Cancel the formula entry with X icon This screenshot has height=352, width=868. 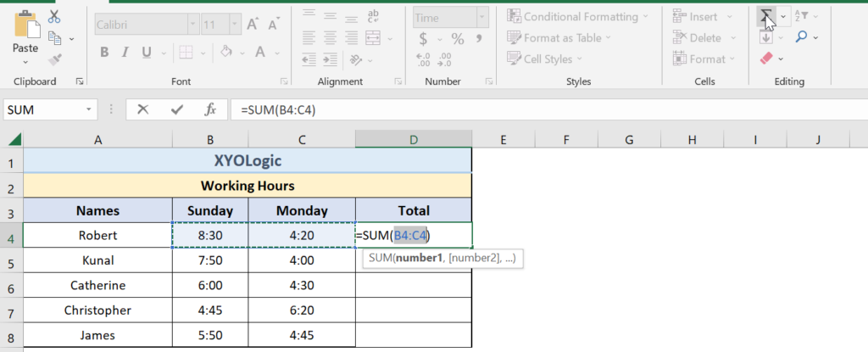click(x=143, y=109)
